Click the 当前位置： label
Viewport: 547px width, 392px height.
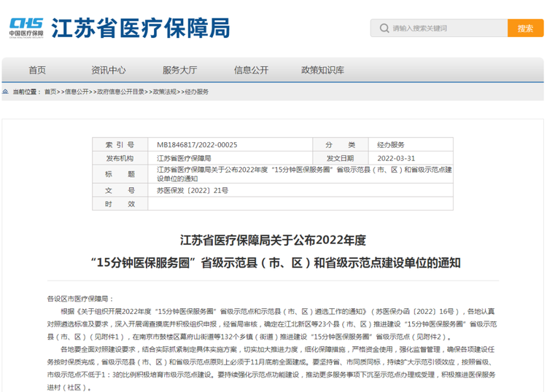(27, 92)
